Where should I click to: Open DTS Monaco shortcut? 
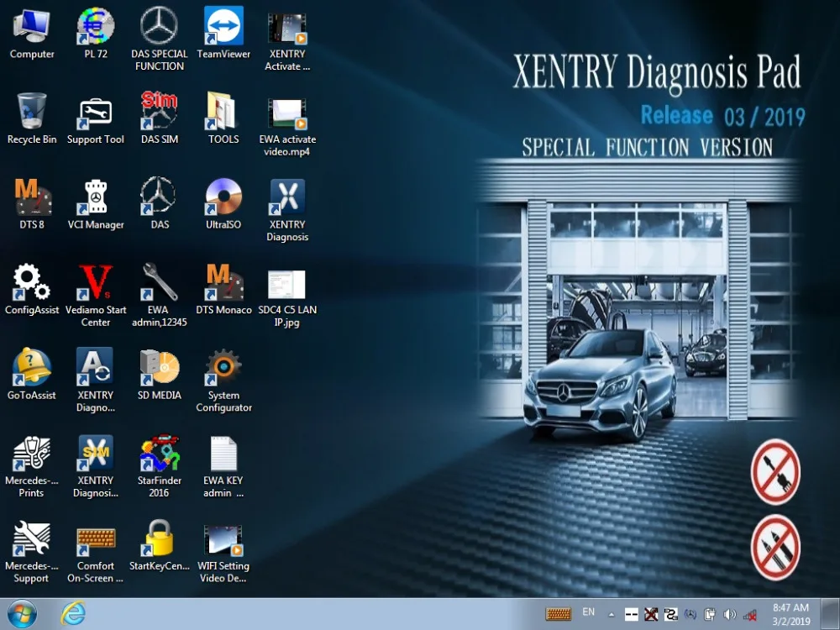click(x=223, y=289)
